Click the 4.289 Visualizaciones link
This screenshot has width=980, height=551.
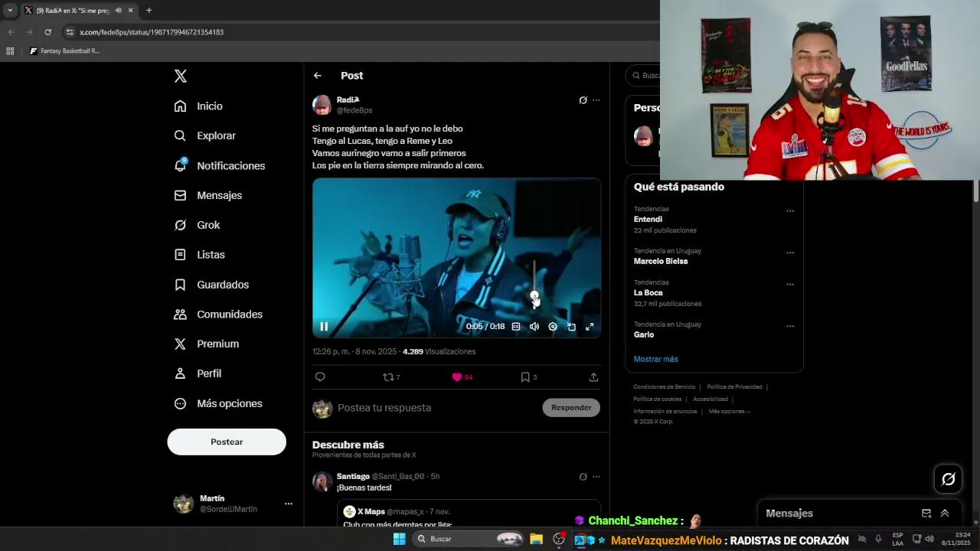[439, 352]
